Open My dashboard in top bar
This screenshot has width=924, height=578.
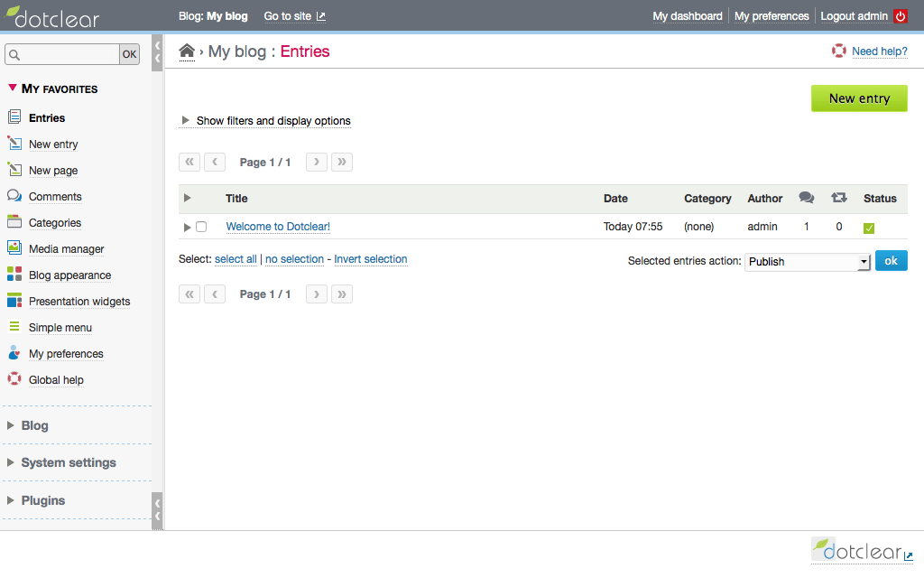687,16
